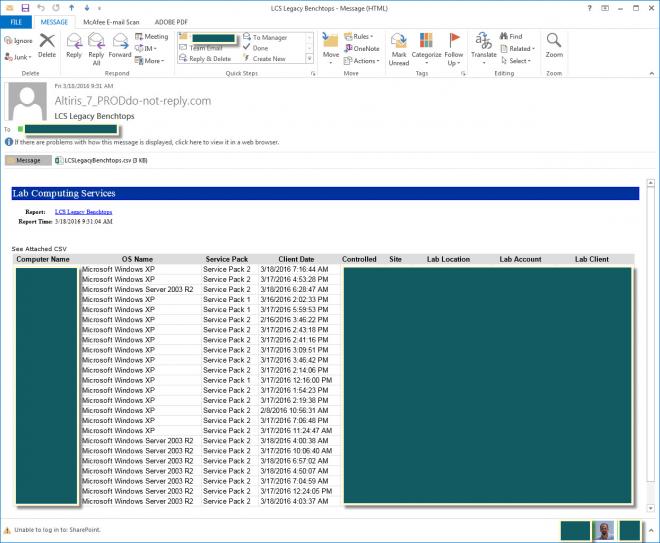The width and height of the screenshot is (660, 543).
Task: Click the Save icon in the toolbar
Action: click(25, 8)
